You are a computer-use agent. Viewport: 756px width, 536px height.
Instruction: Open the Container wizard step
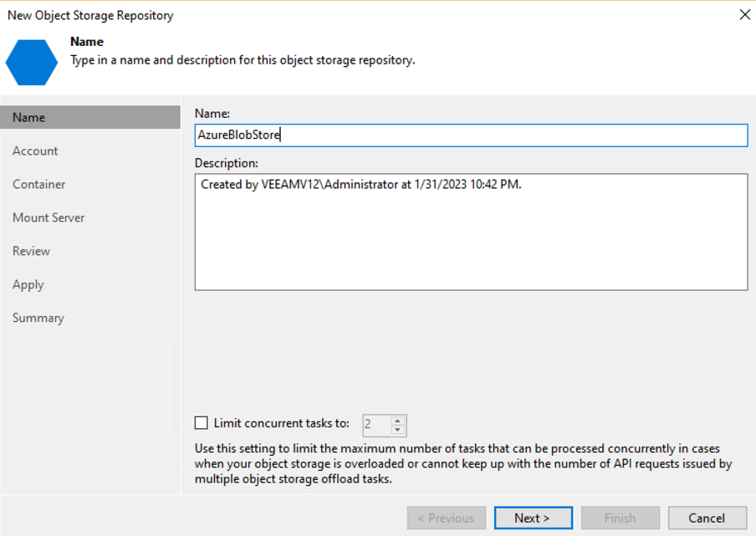(x=38, y=185)
